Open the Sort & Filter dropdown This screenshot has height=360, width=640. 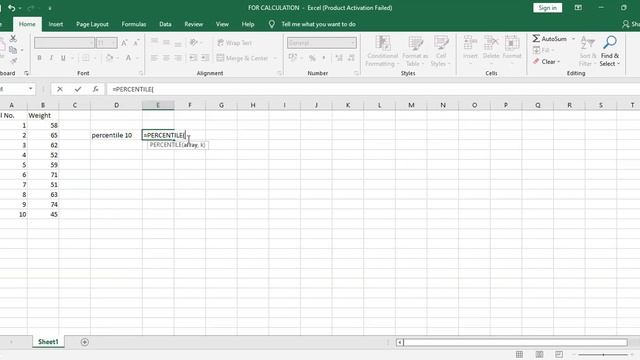pos(588,51)
